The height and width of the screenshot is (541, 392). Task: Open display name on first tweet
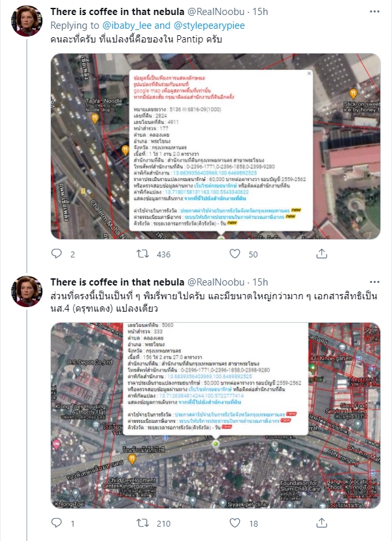pos(118,12)
